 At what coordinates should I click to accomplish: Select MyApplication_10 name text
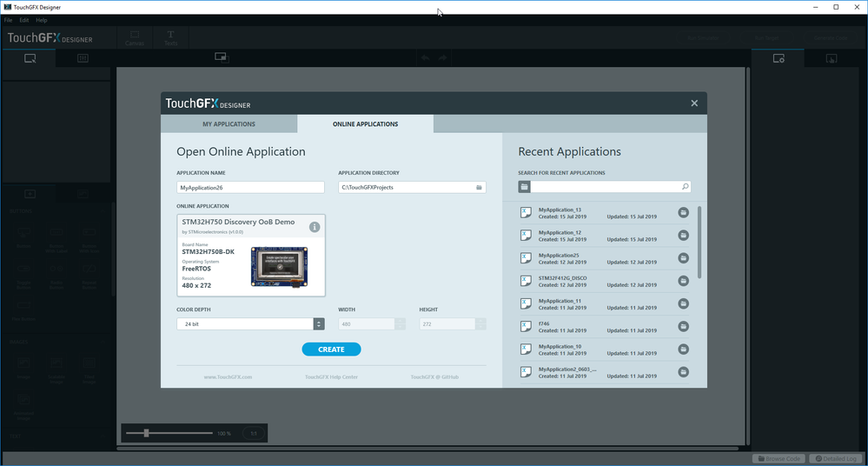click(x=560, y=346)
